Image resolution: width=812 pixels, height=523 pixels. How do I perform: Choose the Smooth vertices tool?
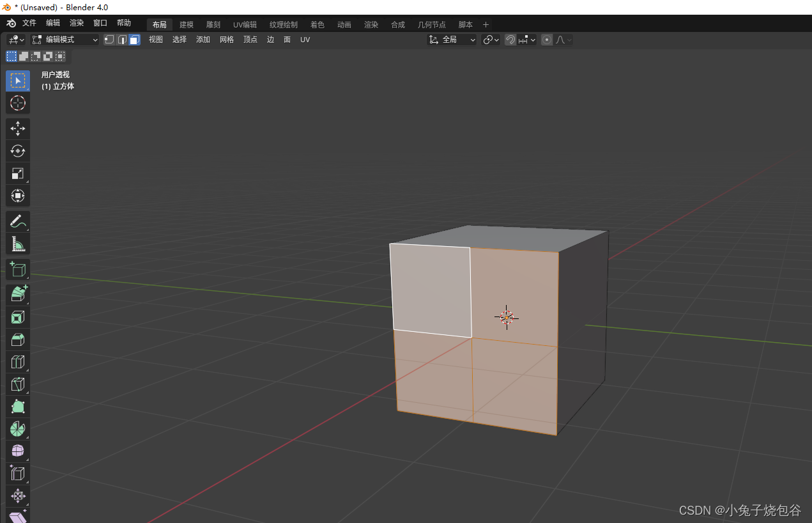[18, 451]
